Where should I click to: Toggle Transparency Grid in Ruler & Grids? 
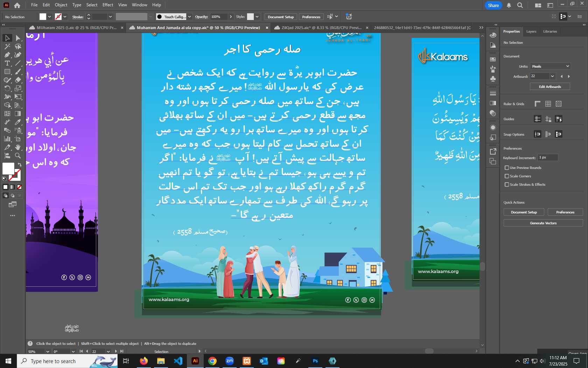[x=559, y=104]
